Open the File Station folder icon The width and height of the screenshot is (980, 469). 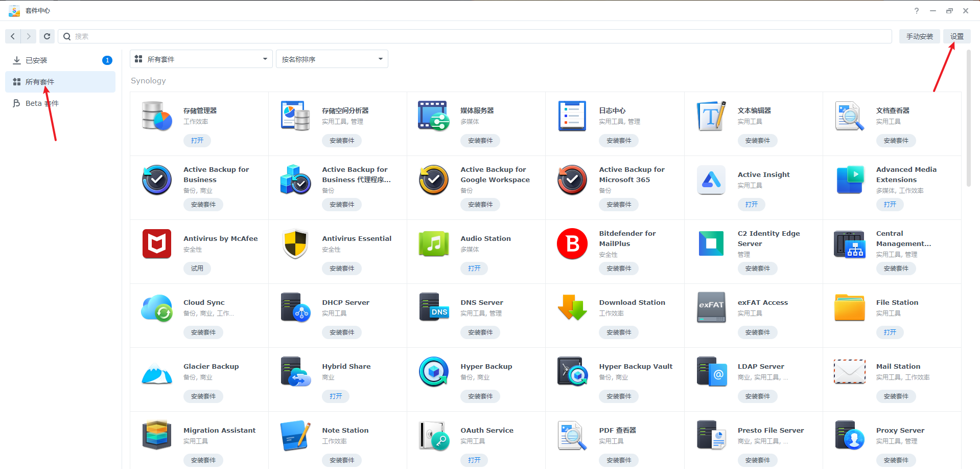[x=849, y=307]
